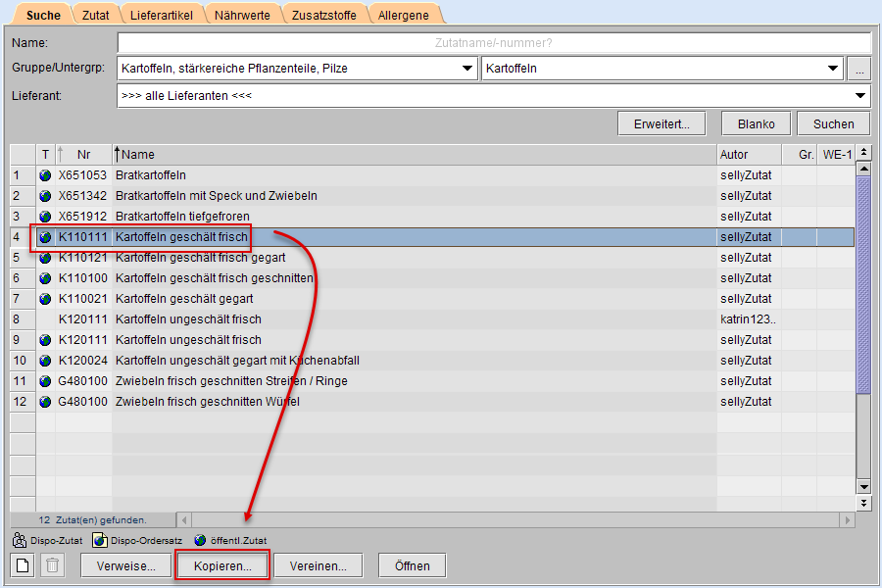882x588 pixels.
Task: Click the öffentl.Zutat legend globe icon
Action: 200,540
